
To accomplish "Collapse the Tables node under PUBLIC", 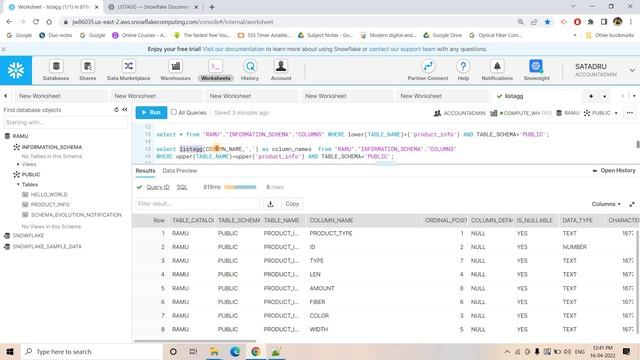I will tap(18, 184).
